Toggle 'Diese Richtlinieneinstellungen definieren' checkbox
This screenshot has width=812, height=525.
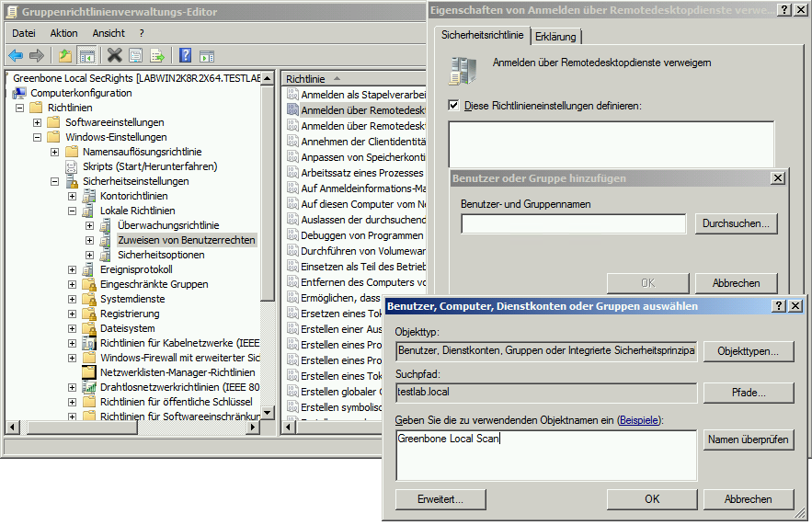click(453, 106)
